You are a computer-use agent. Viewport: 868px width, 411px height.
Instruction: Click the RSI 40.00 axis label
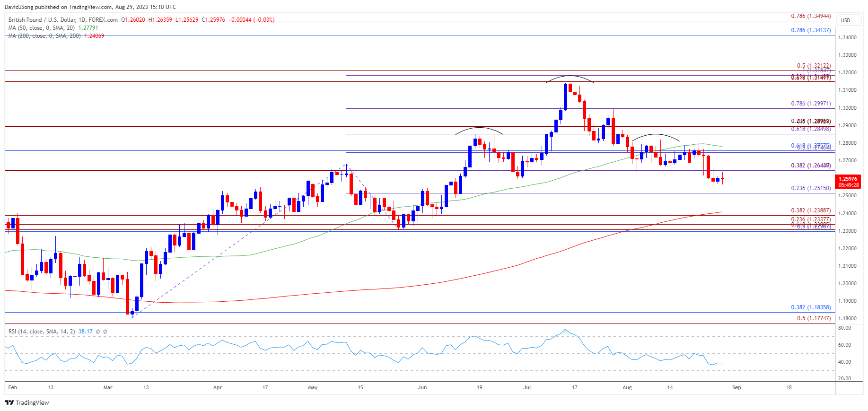[844, 362]
